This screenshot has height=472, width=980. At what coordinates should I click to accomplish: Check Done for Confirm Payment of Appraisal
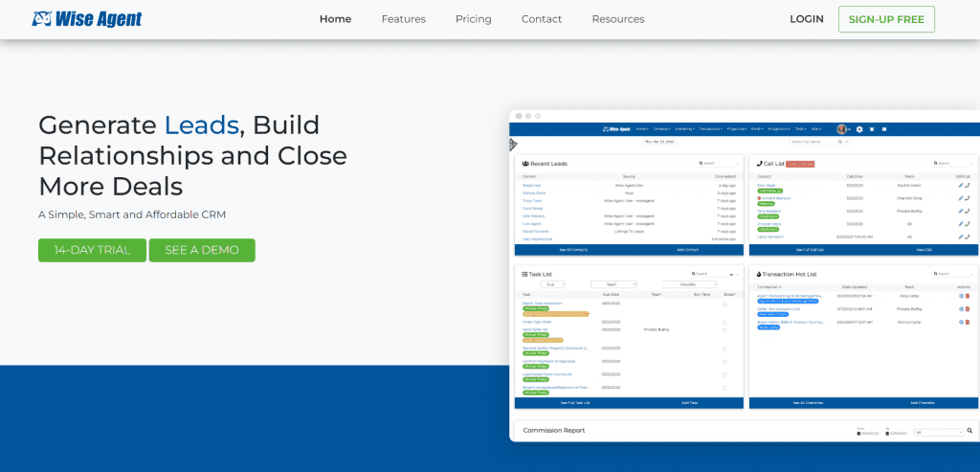[x=725, y=362]
